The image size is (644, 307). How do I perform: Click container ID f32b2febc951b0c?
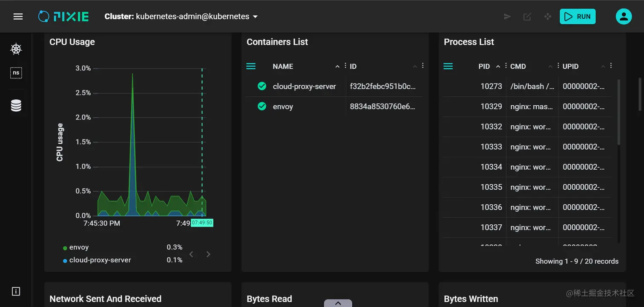click(382, 87)
